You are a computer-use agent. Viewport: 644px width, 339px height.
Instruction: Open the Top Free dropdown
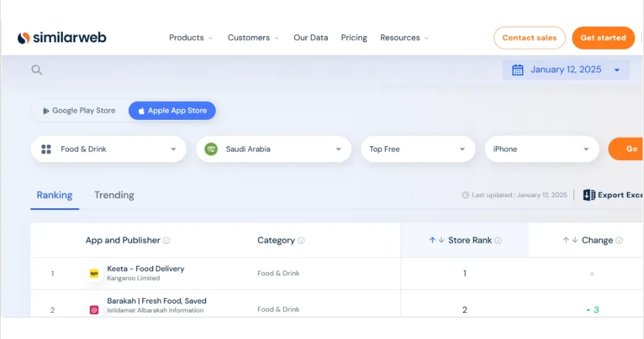point(418,149)
